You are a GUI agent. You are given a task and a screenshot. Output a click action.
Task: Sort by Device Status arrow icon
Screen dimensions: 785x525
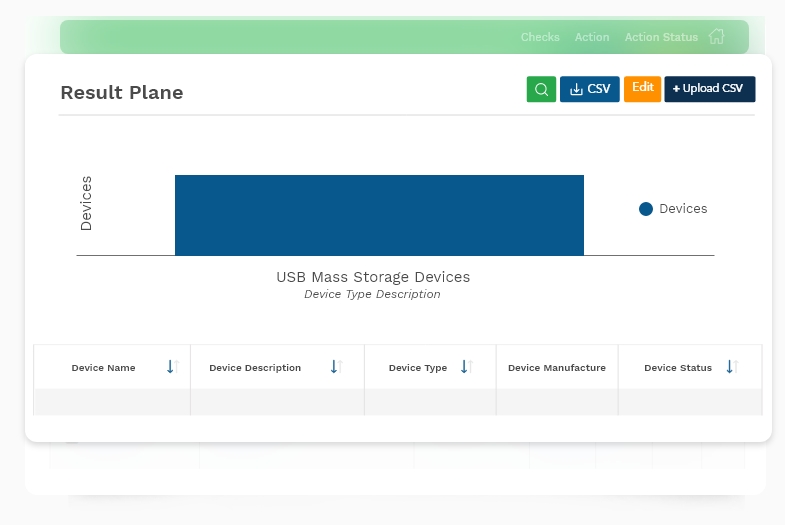[732, 367]
